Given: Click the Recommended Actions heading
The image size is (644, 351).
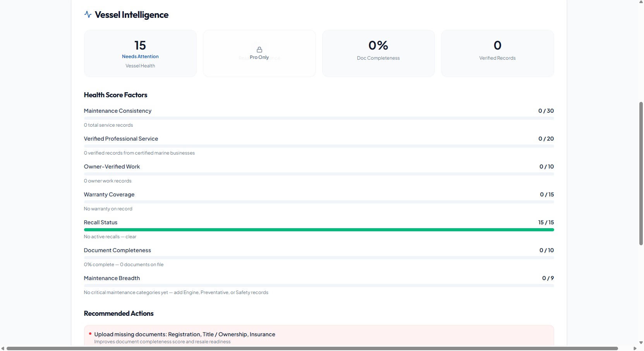Looking at the screenshot, I should coord(118,313).
